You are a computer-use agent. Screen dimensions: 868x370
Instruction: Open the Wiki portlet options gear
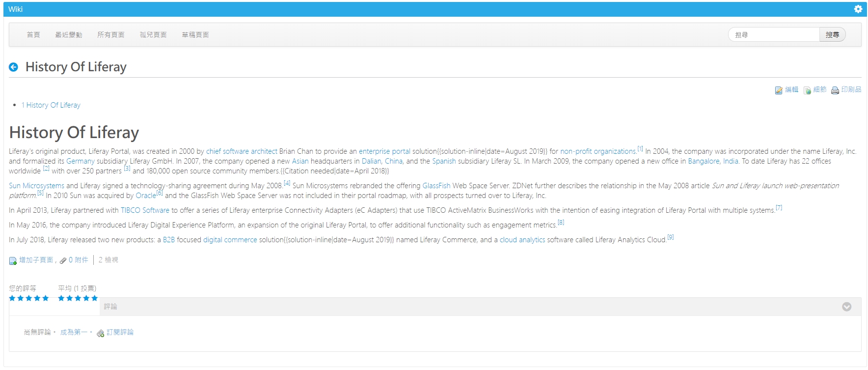[x=858, y=9]
